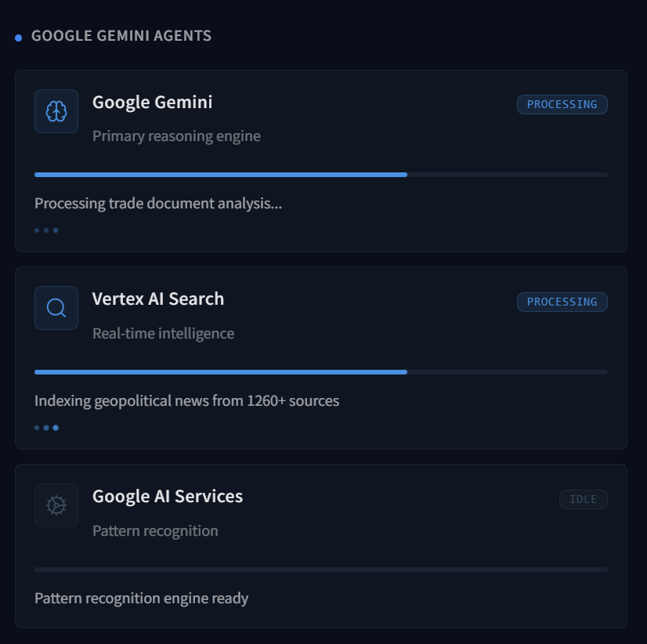Click the magnifier icon for Vertex AI Search

[56, 308]
